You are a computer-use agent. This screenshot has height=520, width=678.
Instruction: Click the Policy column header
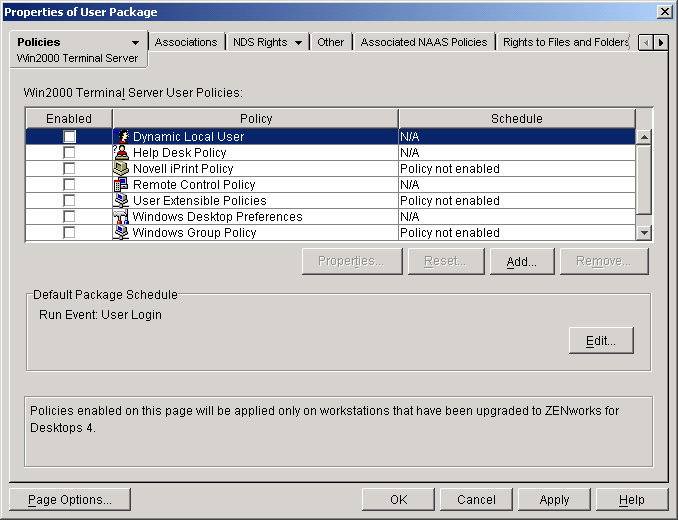click(256, 118)
